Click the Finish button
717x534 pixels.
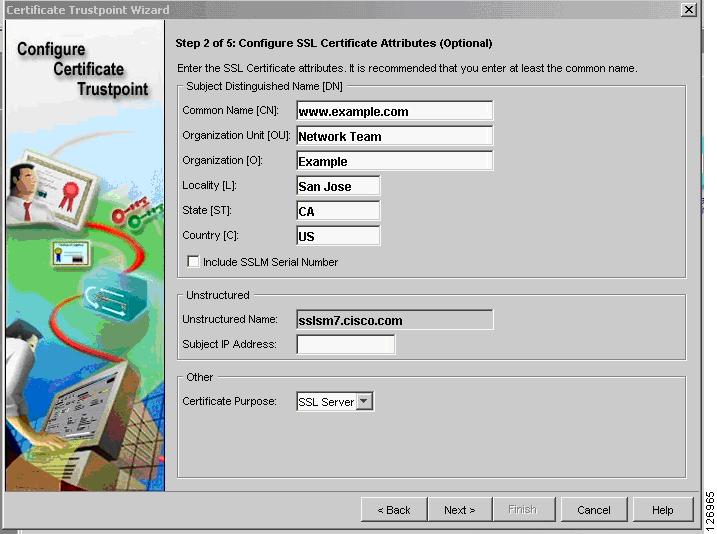[523, 510]
